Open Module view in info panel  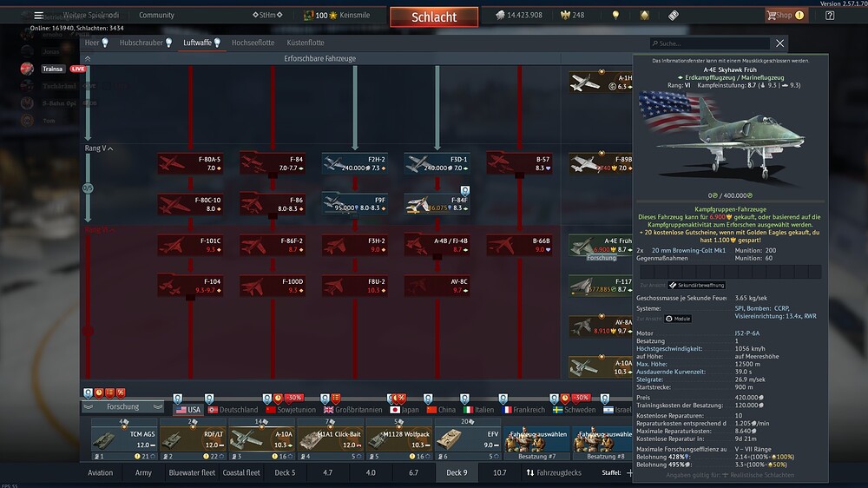(x=678, y=319)
